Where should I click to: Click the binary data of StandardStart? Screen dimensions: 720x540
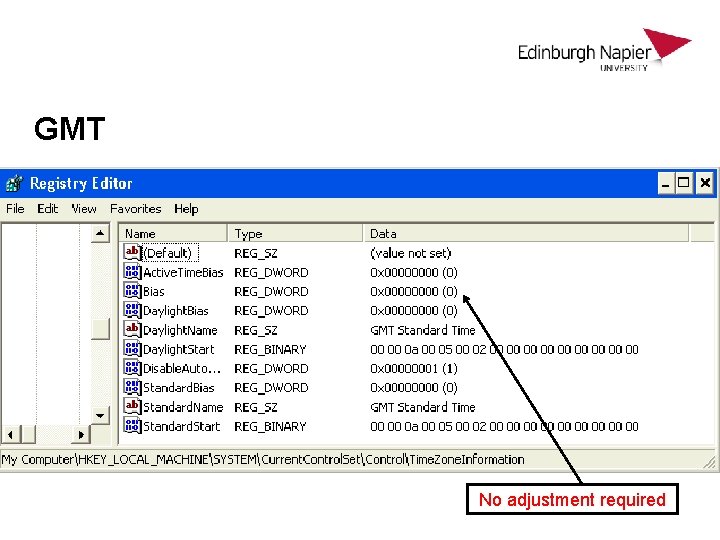[504, 427]
